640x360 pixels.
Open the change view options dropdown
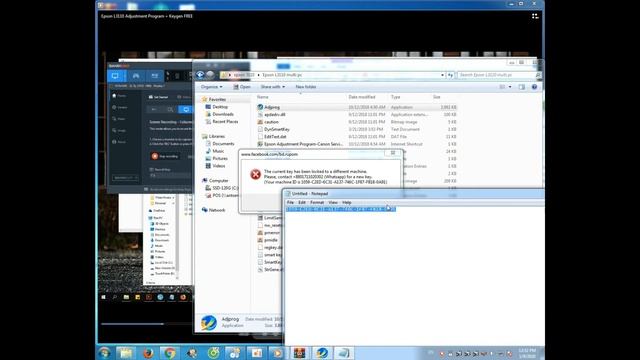click(510, 87)
